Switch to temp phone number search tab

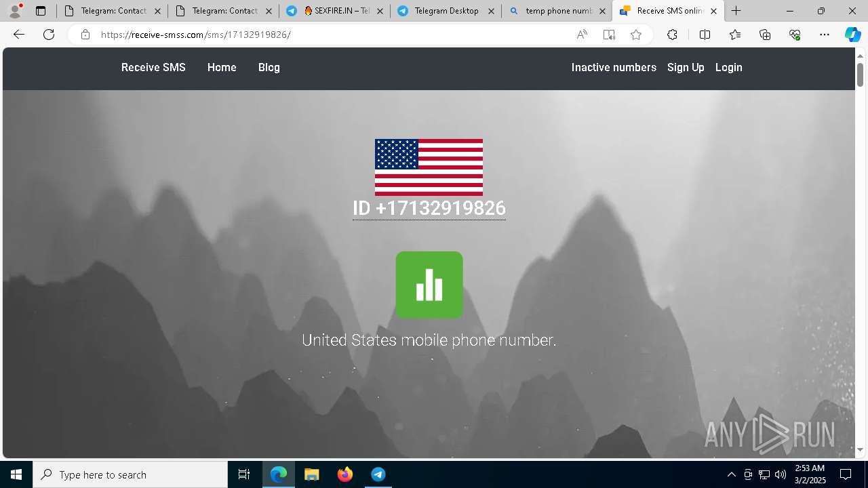pos(557,11)
